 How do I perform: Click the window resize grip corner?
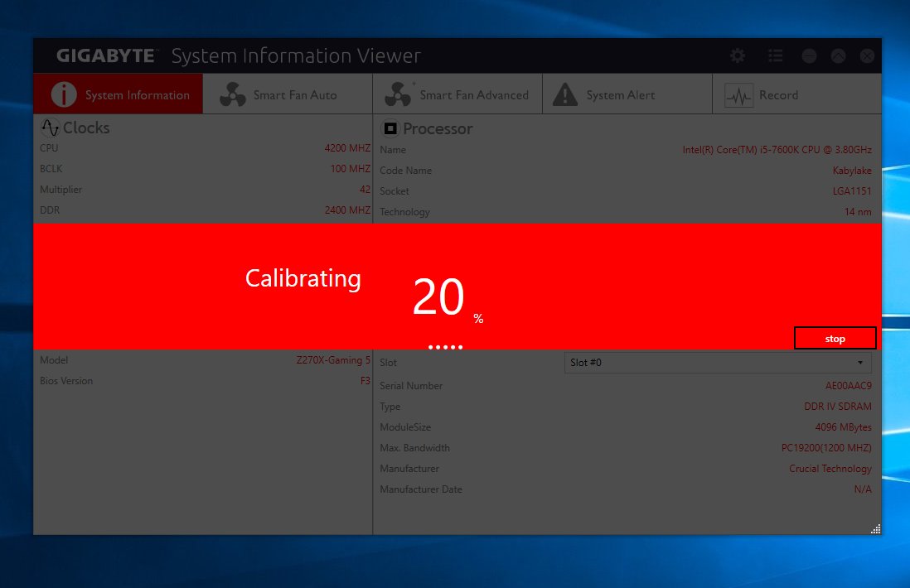875,528
